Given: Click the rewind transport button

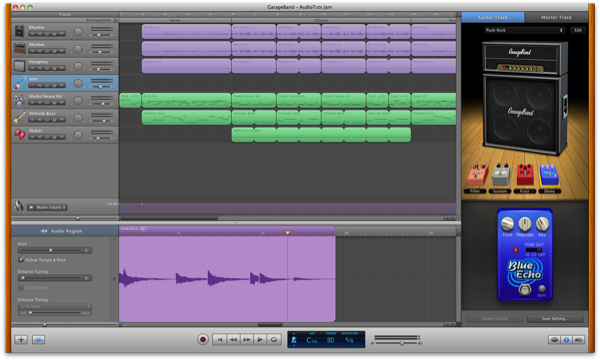Looking at the screenshot, I should (233, 339).
